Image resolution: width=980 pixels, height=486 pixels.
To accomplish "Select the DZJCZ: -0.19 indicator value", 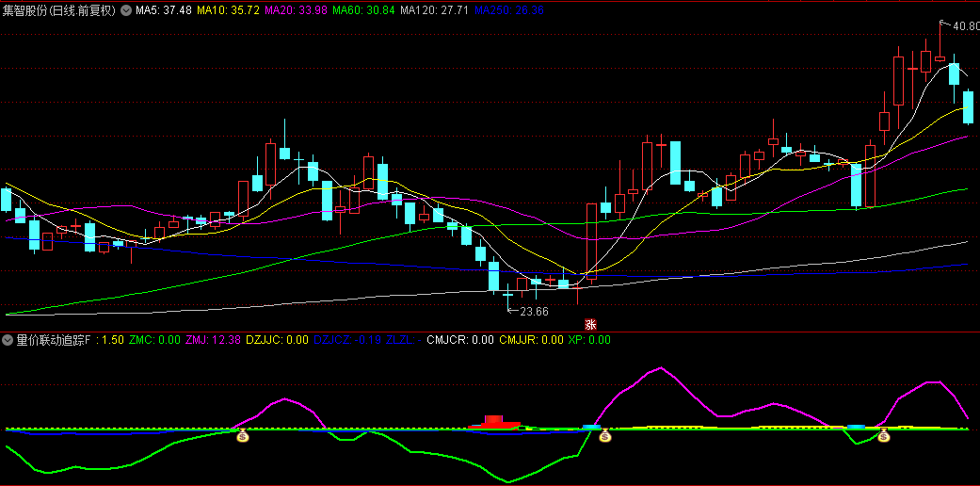I will pyautogui.click(x=346, y=340).
